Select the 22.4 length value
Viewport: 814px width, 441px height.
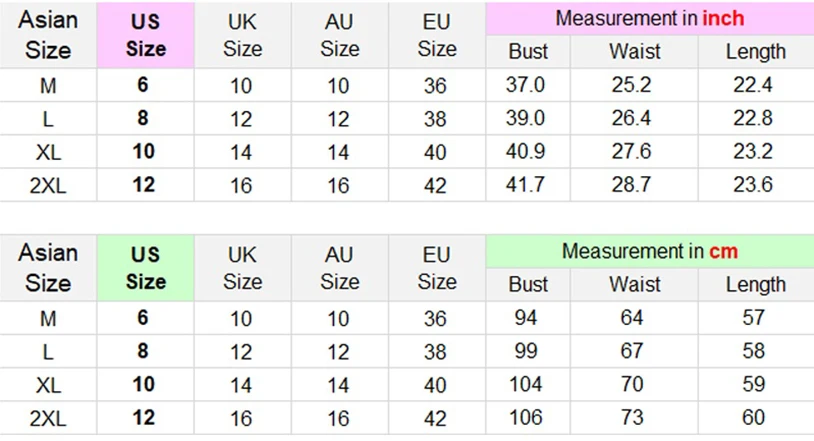click(752, 85)
